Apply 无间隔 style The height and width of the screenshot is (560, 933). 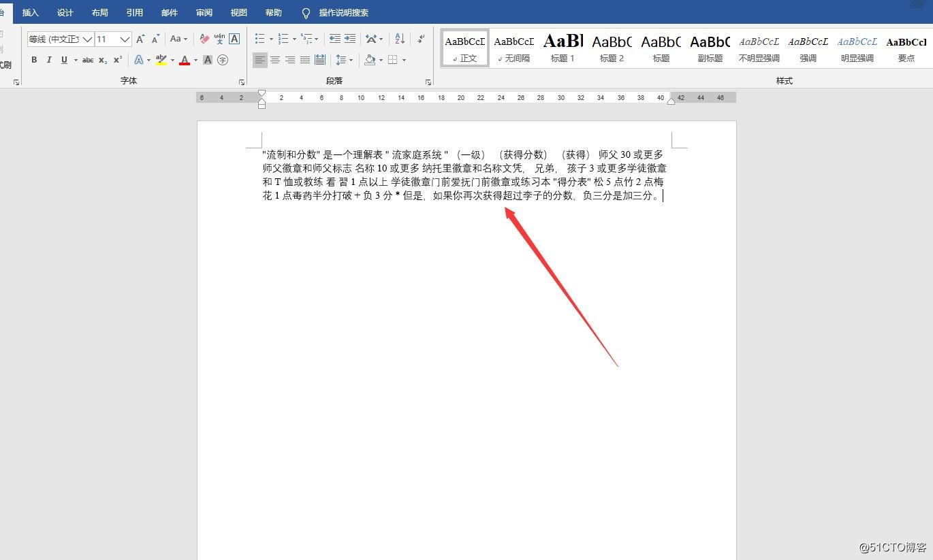513,48
